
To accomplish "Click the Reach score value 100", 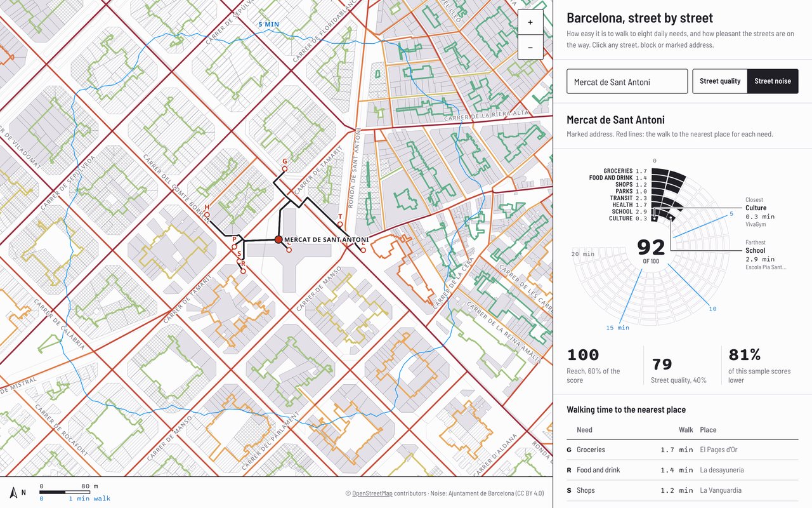I will pyautogui.click(x=583, y=354).
